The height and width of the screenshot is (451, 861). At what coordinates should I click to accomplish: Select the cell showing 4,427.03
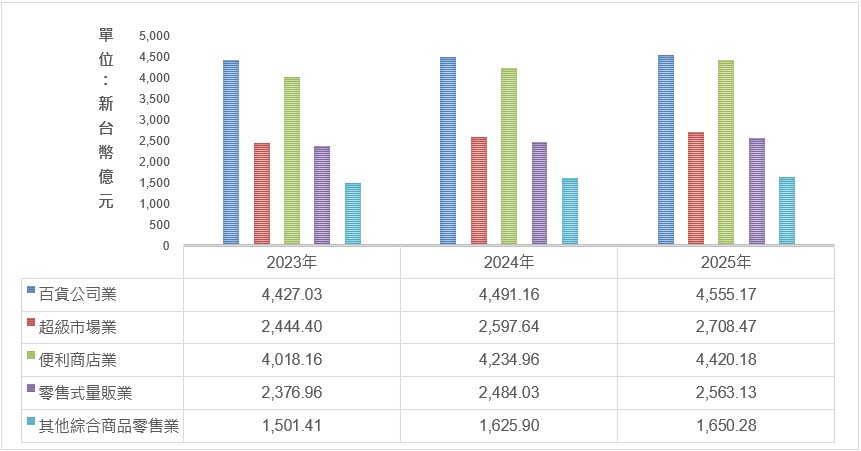[x=292, y=294]
